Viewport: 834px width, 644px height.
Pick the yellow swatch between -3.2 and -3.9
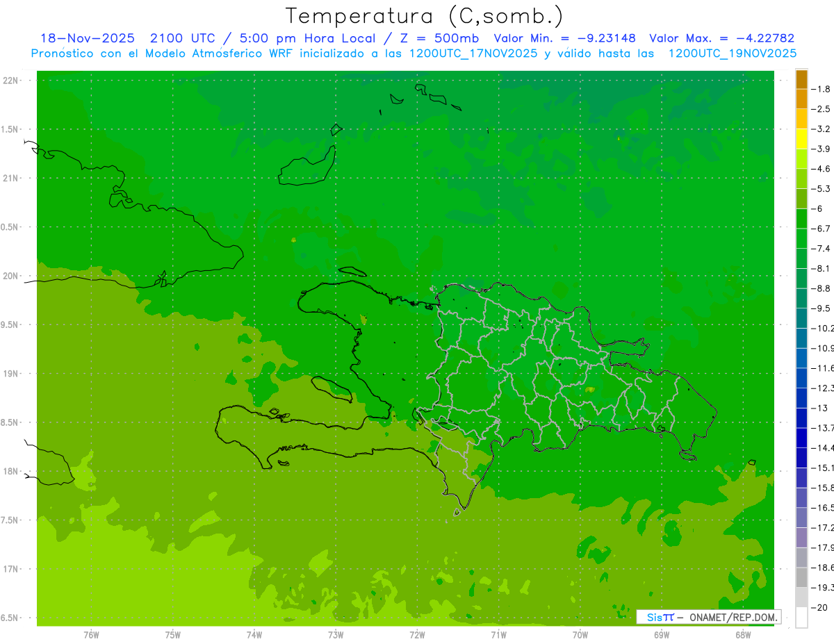point(801,139)
